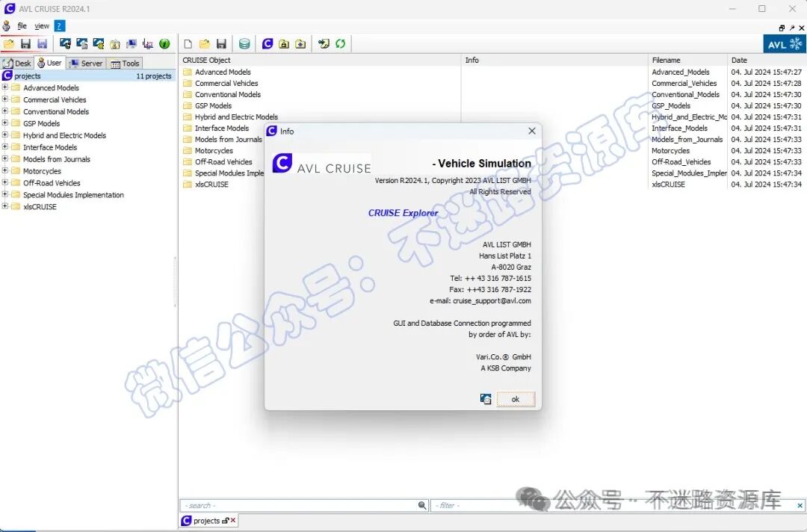Image resolution: width=807 pixels, height=532 pixels.
Task: Click the import document arrow icon
Action: click(324, 44)
